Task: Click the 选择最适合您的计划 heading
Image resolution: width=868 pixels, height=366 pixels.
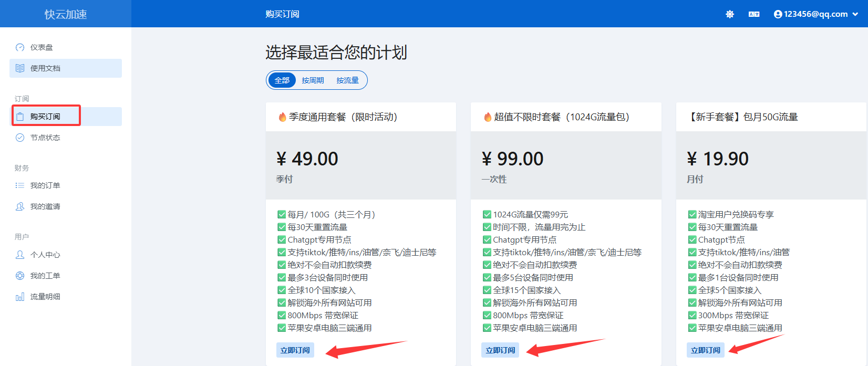Action: click(x=336, y=52)
